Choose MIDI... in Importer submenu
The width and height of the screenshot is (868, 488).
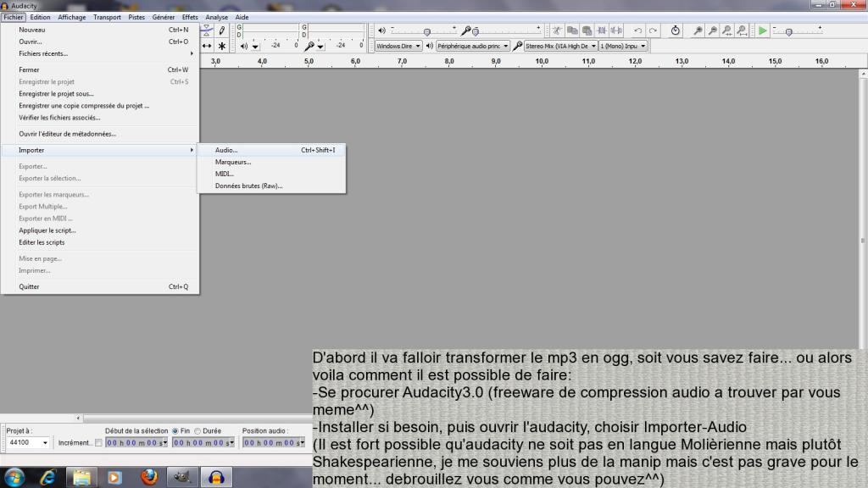tap(271, 174)
